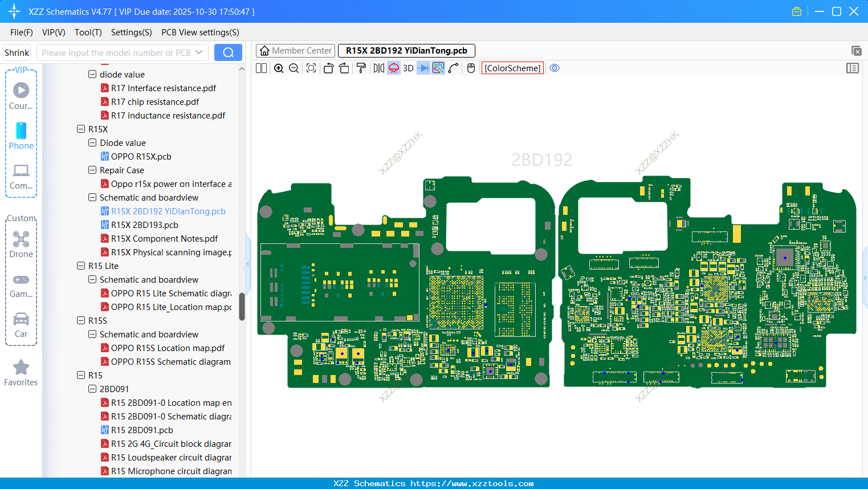
Task: Rotate the board view counterclockwise
Action: (328, 68)
